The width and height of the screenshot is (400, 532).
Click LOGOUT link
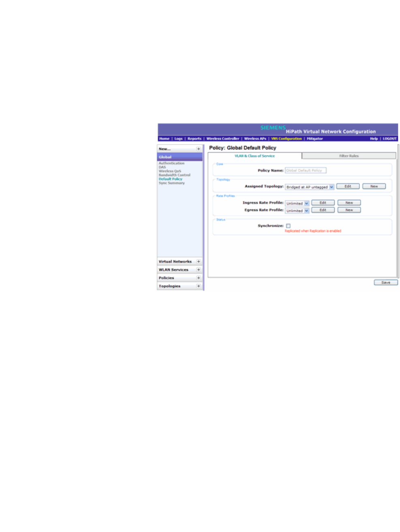point(389,138)
